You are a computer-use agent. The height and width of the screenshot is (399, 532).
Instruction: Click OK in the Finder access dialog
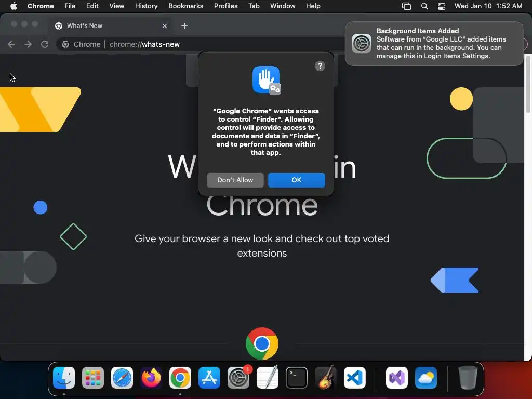[x=296, y=180]
